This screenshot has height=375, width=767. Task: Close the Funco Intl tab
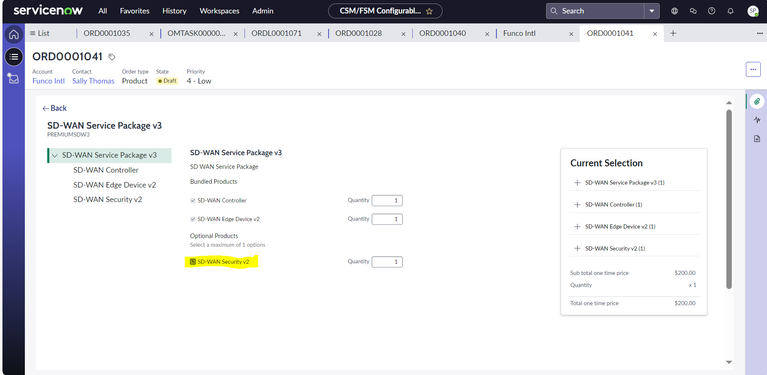[571, 34]
